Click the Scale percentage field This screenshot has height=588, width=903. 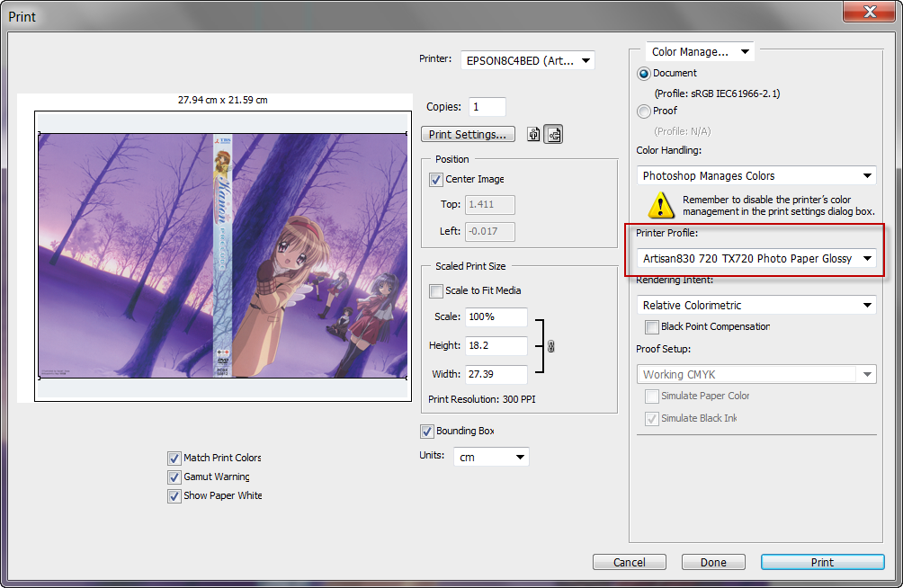pos(496,316)
